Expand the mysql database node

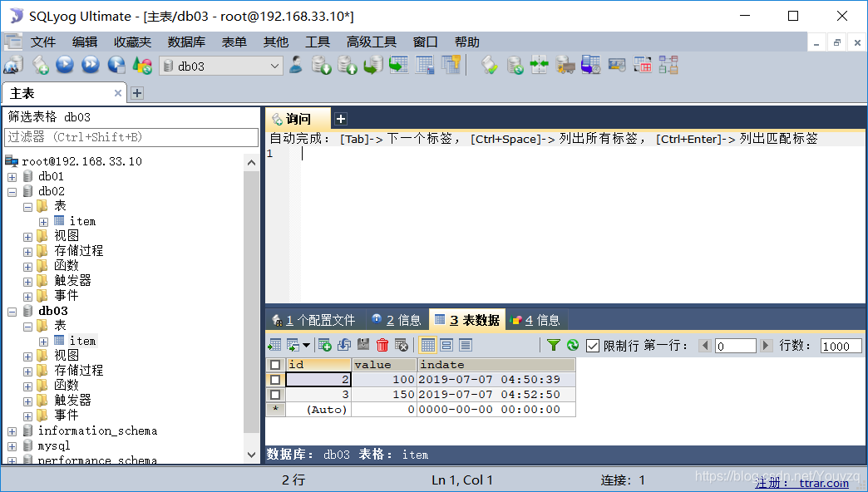point(12,446)
